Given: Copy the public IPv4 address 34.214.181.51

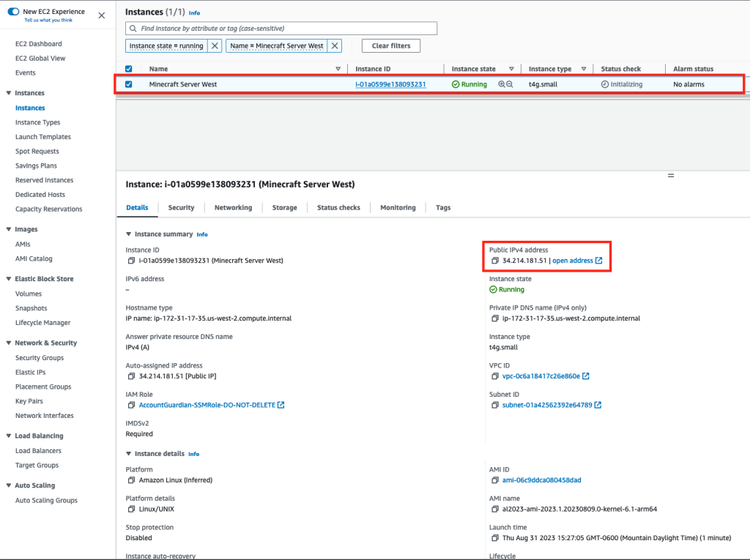Looking at the screenshot, I should pyautogui.click(x=494, y=260).
